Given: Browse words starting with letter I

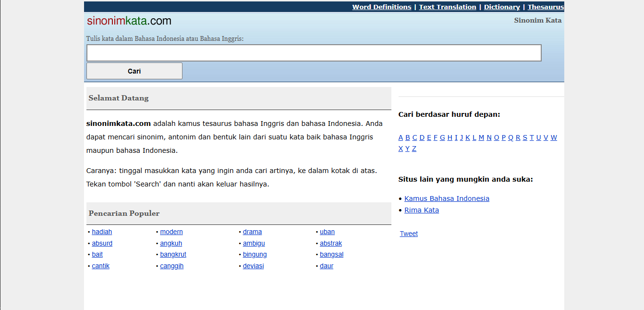Looking at the screenshot, I should tap(456, 137).
